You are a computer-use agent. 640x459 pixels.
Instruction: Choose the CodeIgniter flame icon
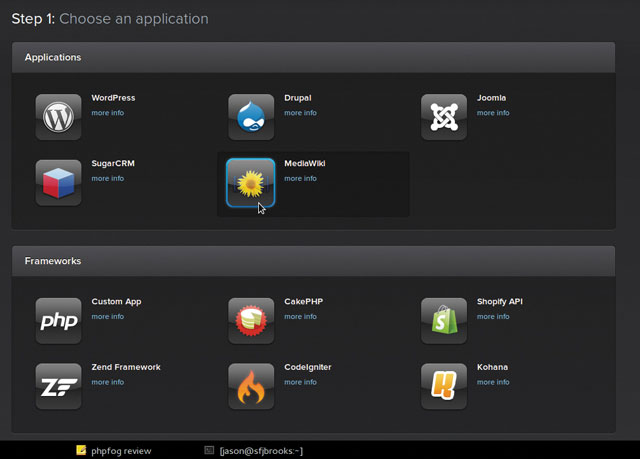click(x=251, y=386)
